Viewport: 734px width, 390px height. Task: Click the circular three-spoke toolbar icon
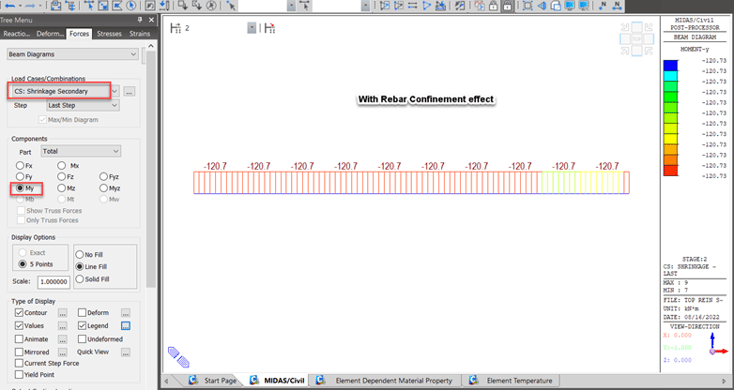[x=212, y=6]
